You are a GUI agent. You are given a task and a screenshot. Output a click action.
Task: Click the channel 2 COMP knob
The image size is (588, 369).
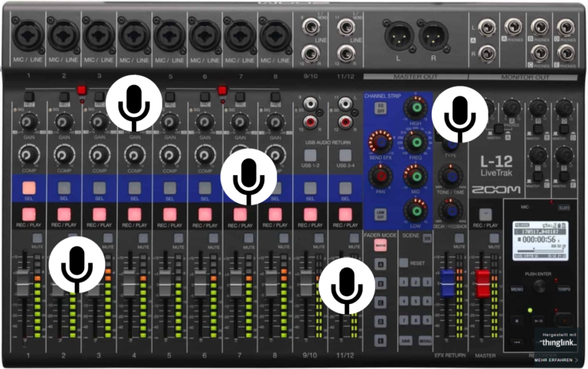(63, 155)
